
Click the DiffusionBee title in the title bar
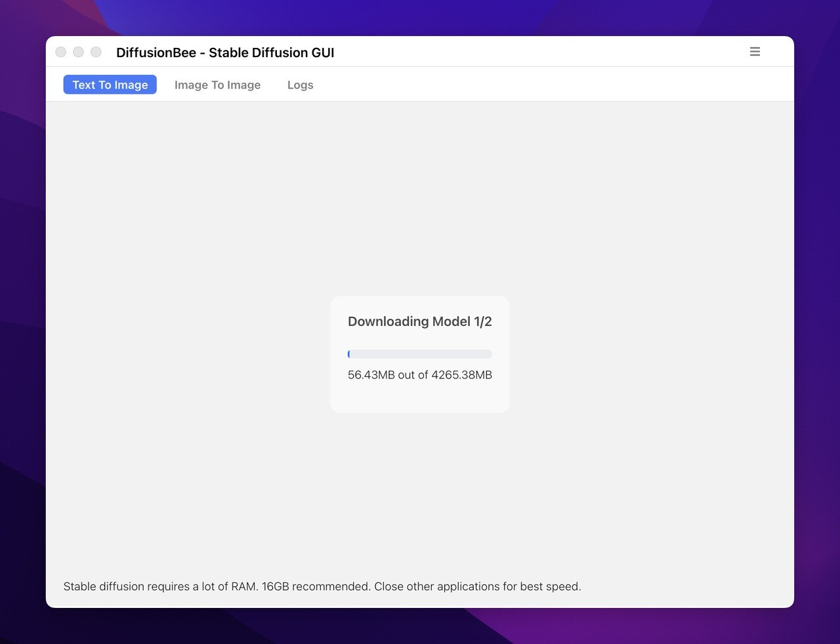(225, 52)
